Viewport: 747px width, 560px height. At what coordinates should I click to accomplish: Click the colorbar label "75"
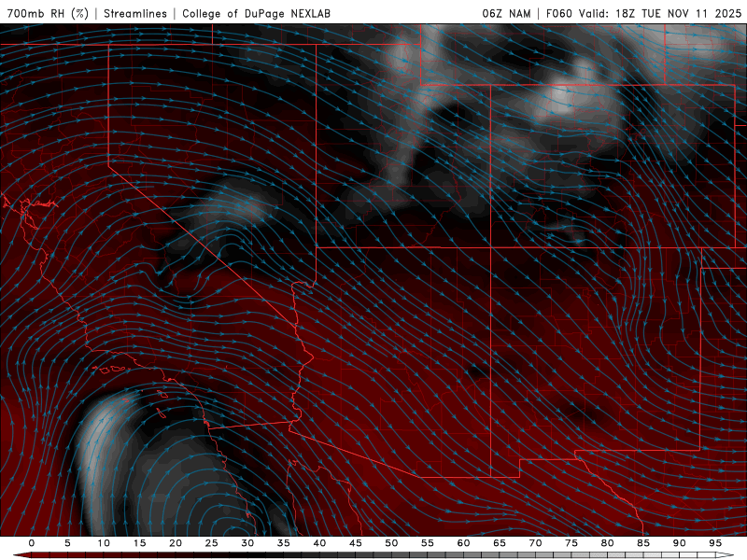point(571,543)
